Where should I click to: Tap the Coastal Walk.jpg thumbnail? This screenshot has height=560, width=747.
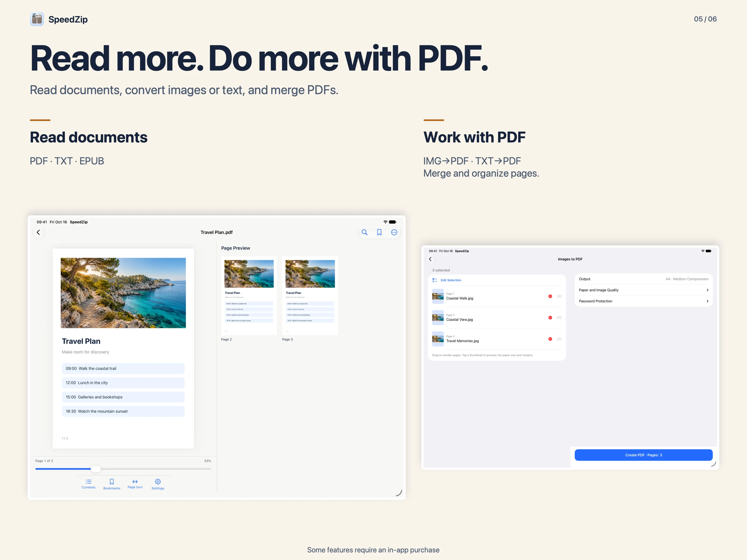[438, 296]
